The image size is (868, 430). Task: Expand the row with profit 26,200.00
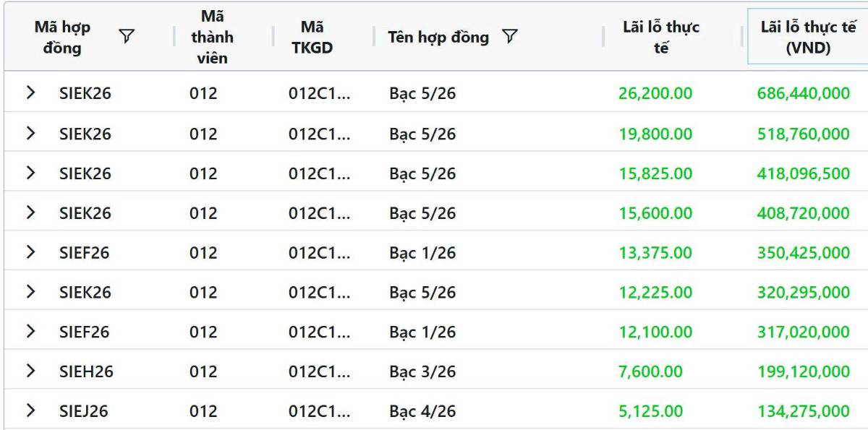30,93
